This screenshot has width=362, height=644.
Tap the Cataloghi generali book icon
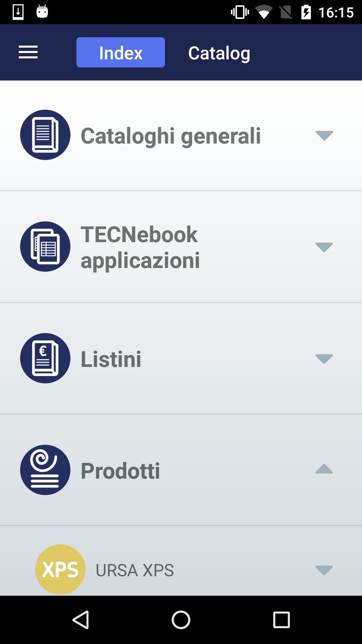pyautogui.click(x=45, y=135)
